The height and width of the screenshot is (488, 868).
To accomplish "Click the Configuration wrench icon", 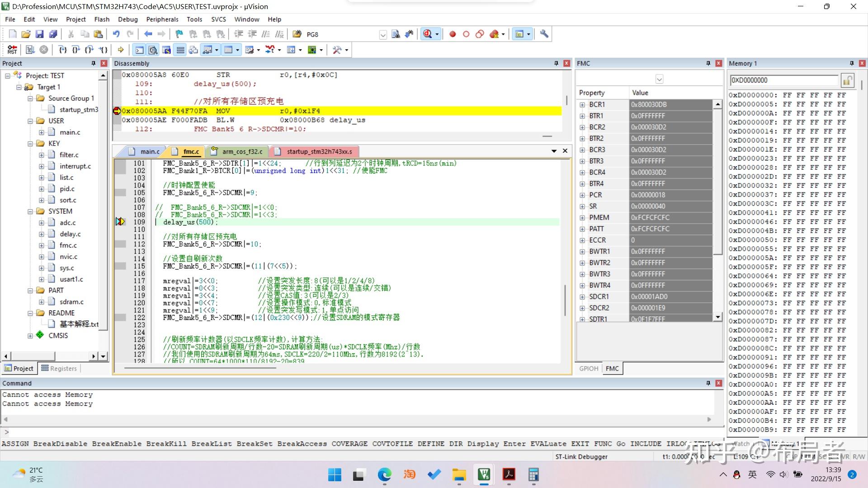I will 544,34.
